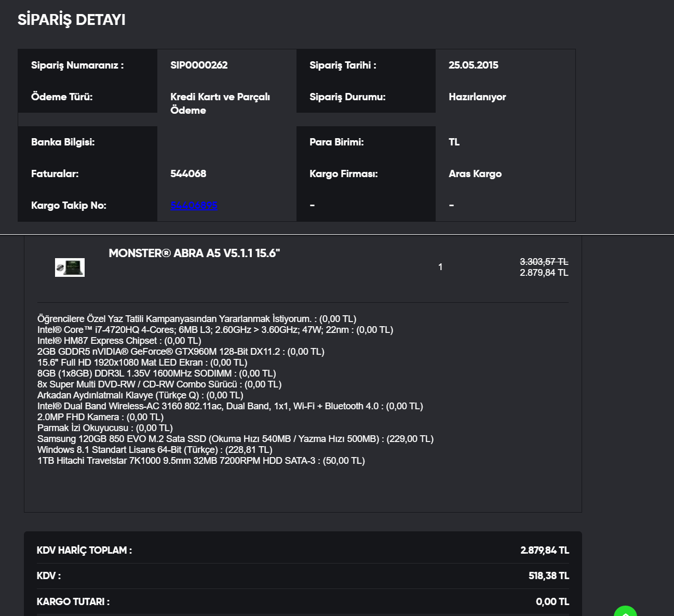Click the KDV amount 518,38 TL
This screenshot has height=616, width=674.
click(x=549, y=575)
